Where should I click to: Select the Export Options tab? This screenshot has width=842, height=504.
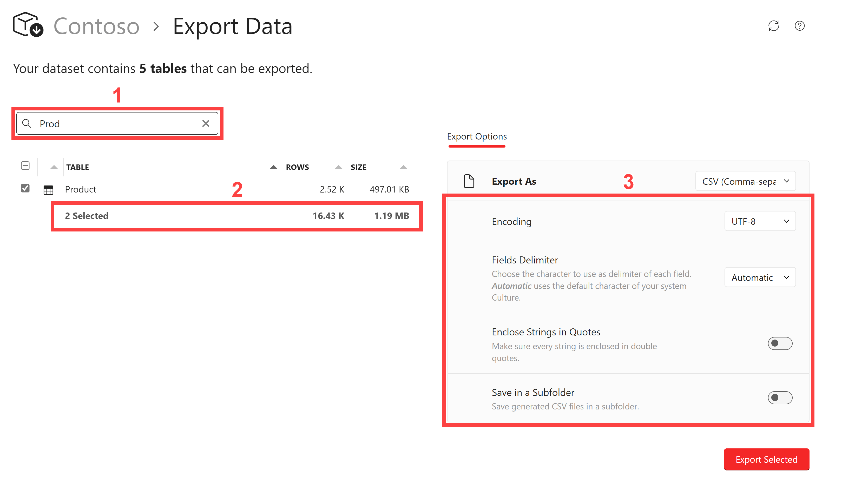tap(477, 137)
